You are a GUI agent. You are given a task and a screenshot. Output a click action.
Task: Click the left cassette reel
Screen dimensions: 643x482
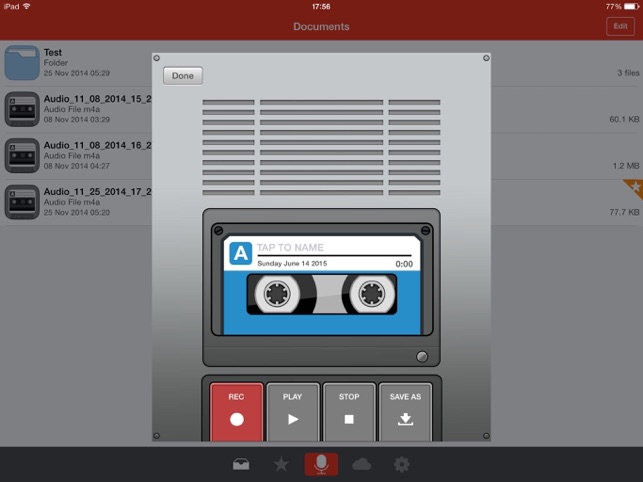tap(277, 294)
